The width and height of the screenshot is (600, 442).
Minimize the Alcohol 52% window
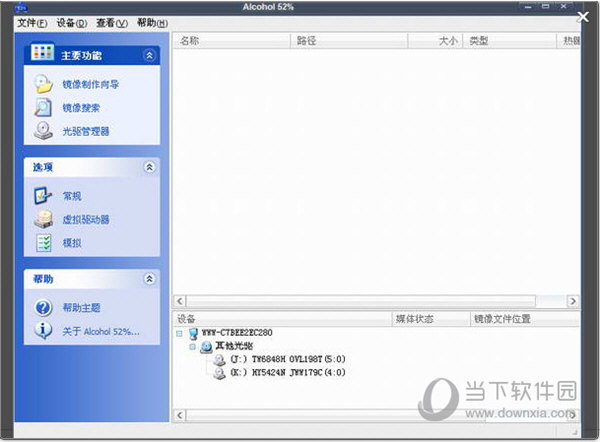coord(528,7)
